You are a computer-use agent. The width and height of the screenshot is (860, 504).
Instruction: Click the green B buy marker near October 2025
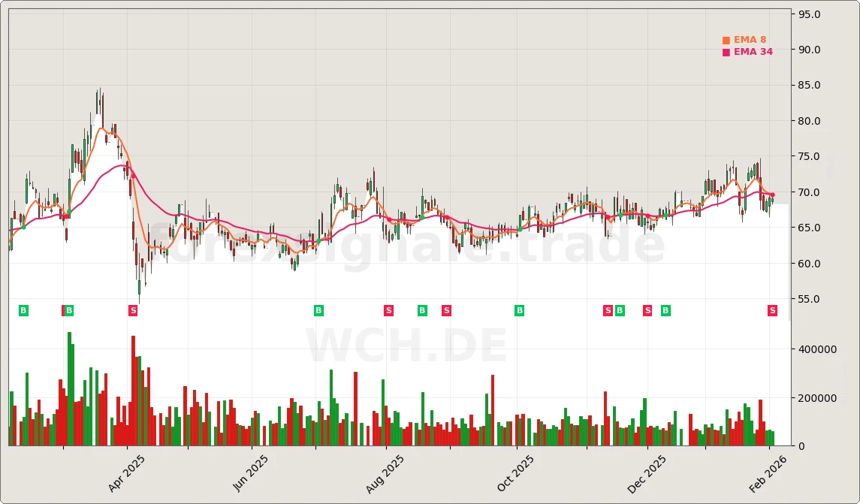[518, 310]
